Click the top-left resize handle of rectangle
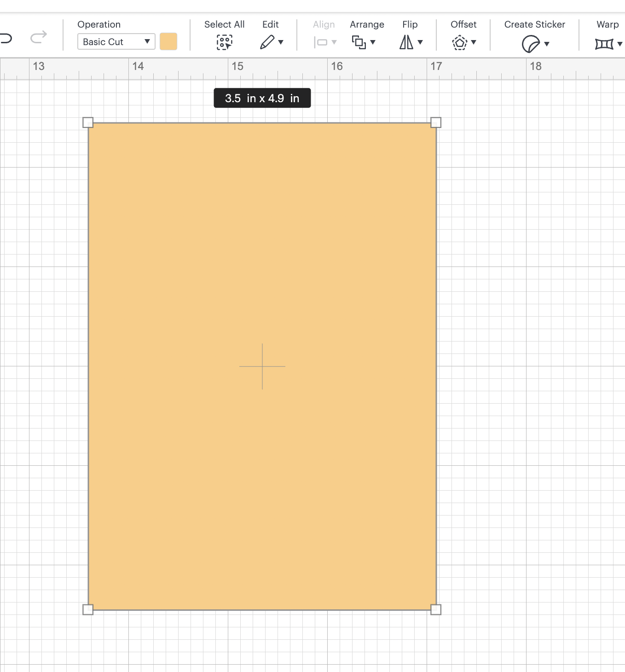This screenshot has width=625, height=672. [x=88, y=122]
